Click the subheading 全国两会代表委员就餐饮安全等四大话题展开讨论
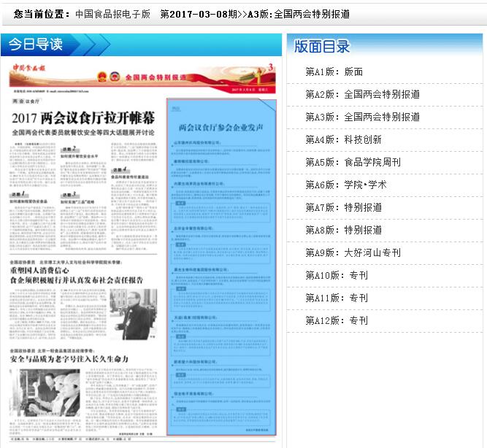This screenshot has height=448, width=487. (83, 133)
